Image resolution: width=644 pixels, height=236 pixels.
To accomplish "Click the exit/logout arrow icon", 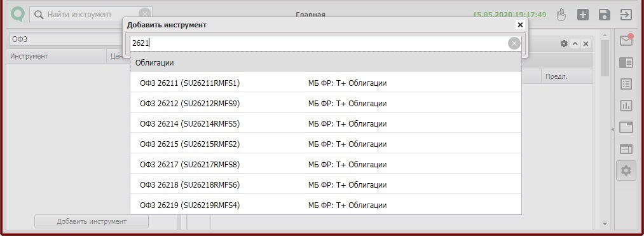I will pos(626,15).
